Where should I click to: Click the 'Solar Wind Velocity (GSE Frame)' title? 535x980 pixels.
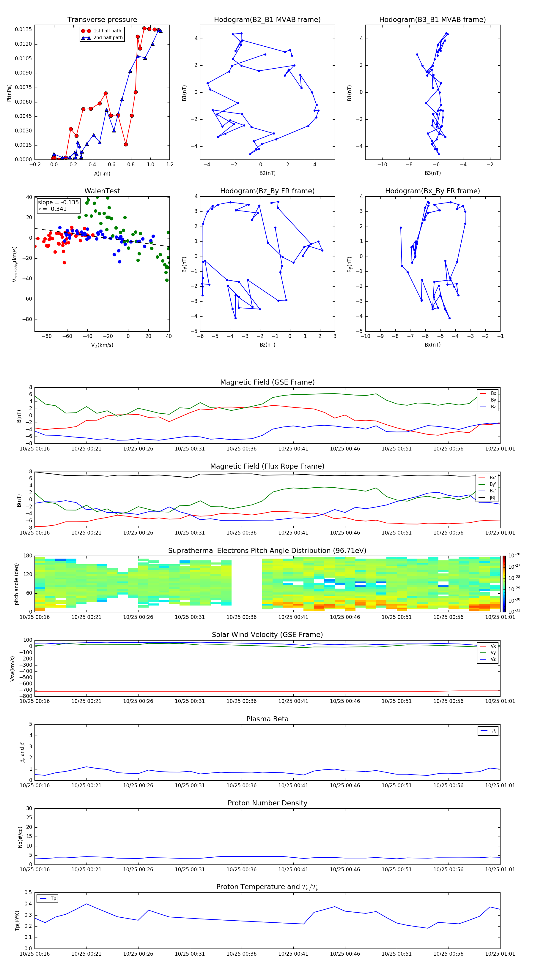coord(267,635)
